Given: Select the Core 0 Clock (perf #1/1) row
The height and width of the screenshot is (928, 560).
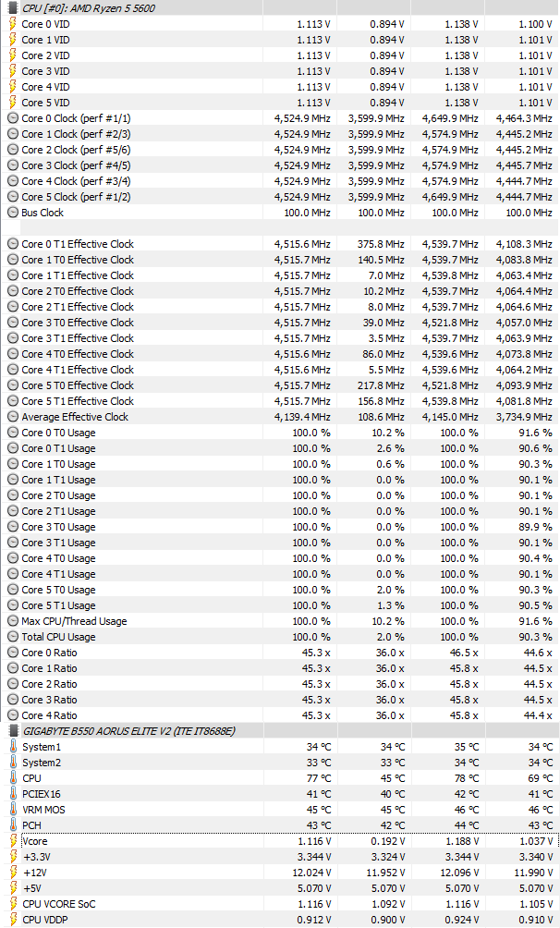Looking at the screenshot, I should pyautogui.click(x=76, y=118).
